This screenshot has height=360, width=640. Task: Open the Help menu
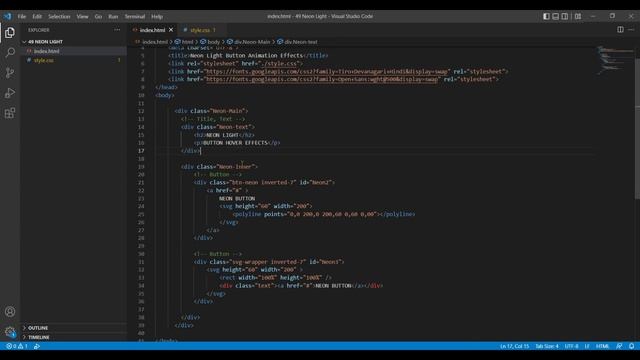point(157,16)
